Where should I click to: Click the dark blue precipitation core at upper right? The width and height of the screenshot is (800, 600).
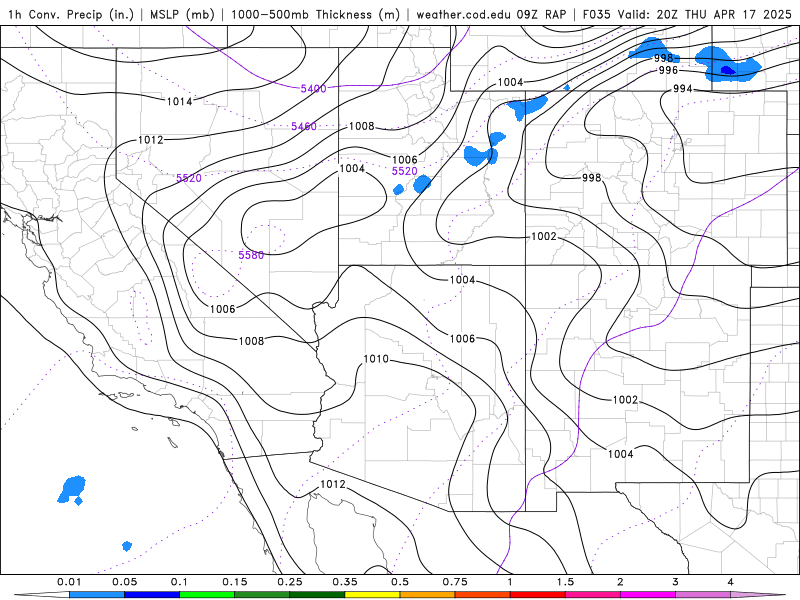(x=728, y=70)
